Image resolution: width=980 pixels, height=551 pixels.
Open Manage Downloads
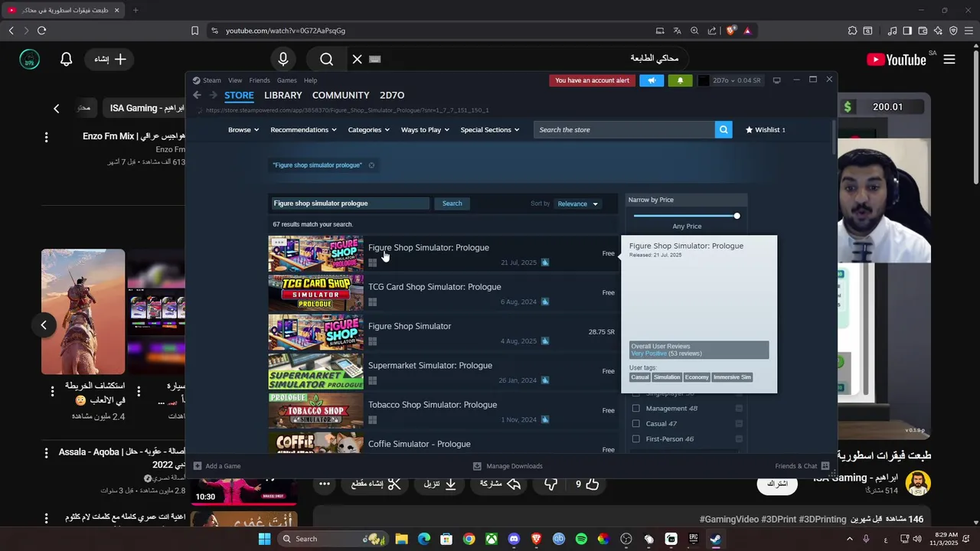point(508,466)
